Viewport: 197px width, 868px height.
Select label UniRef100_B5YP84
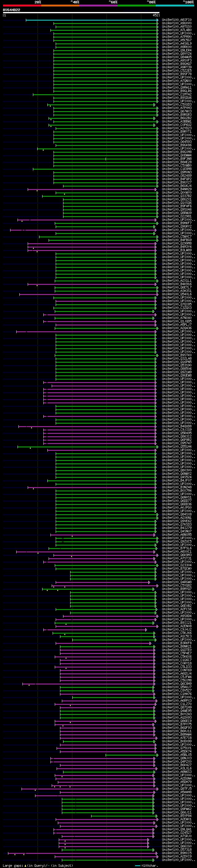[x=176, y=816]
